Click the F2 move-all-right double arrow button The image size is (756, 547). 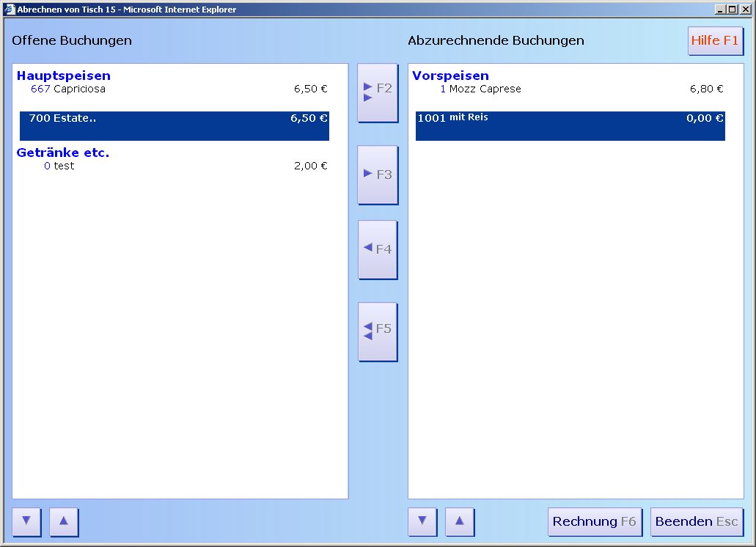click(x=378, y=92)
